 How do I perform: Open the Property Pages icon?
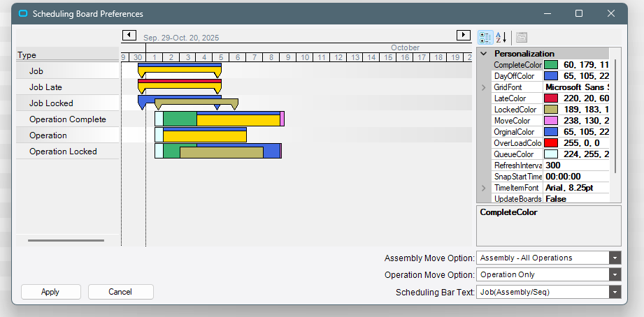(x=522, y=37)
